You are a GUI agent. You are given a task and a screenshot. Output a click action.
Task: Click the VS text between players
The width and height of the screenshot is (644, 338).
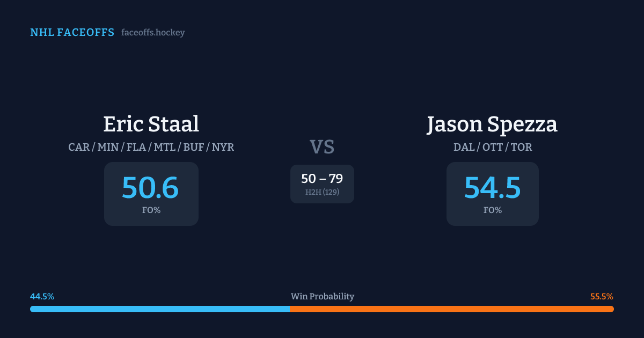point(321,146)
